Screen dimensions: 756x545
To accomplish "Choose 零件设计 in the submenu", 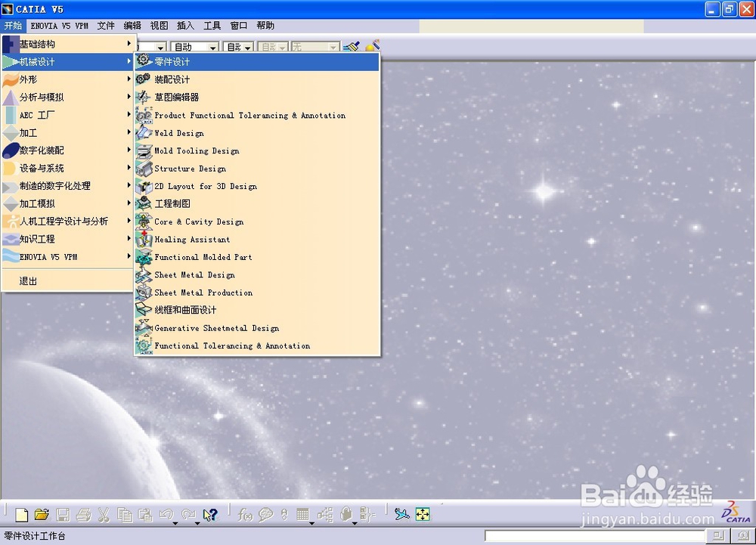I will tap(257, 62).
